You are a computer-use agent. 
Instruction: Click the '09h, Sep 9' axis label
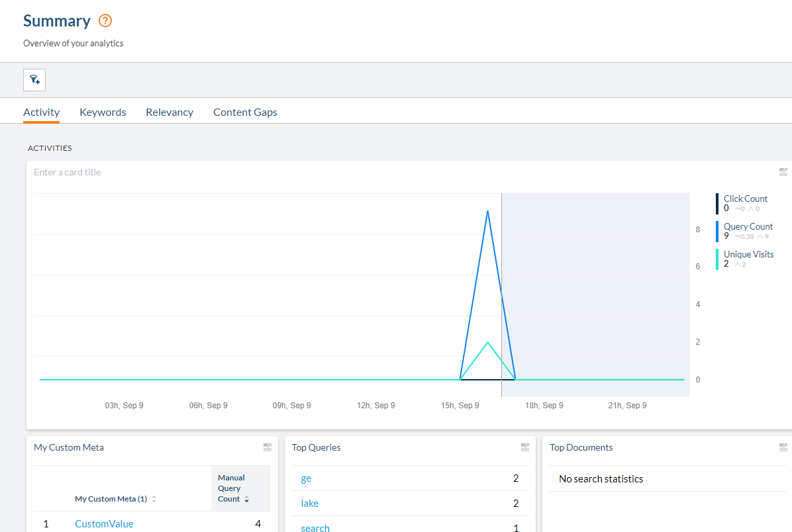click(291, 406)
